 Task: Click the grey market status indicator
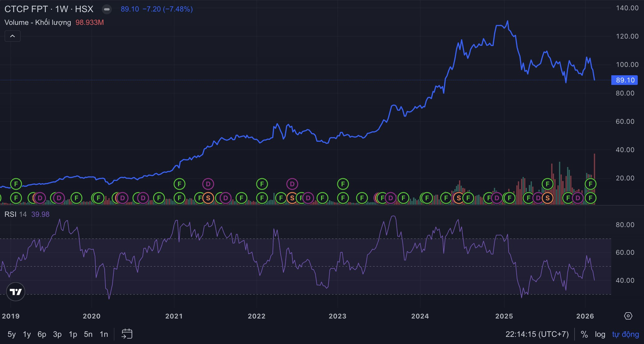pos(107,9)
